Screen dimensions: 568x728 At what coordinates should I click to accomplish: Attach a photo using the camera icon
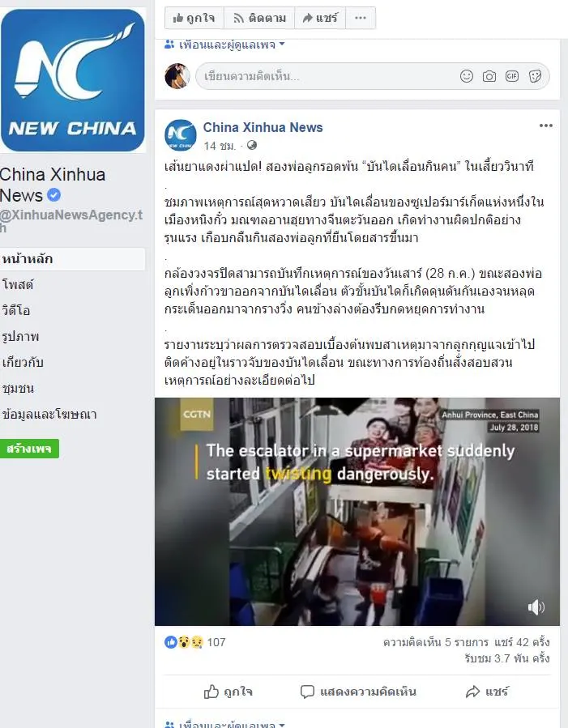point(489,76)
